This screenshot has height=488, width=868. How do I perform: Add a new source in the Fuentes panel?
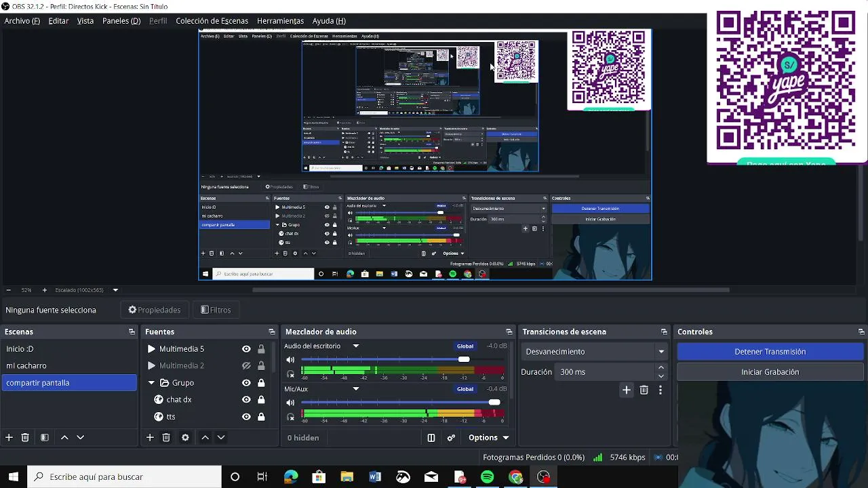150,438
